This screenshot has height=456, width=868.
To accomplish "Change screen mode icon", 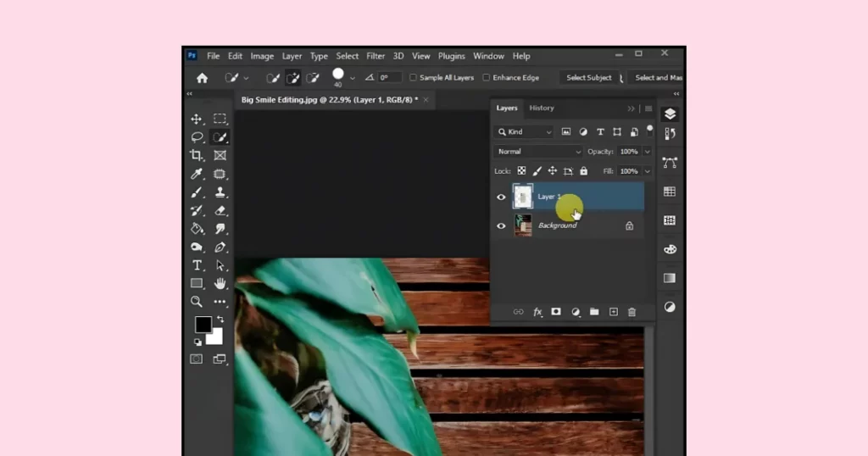I will (x=220, y=359).
